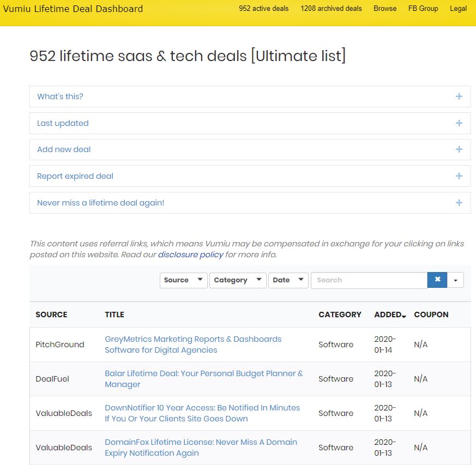Click the DealFuel source cell
Viewport: 476px width, 465px height.
pyautogui.click(x=52, y=379)
